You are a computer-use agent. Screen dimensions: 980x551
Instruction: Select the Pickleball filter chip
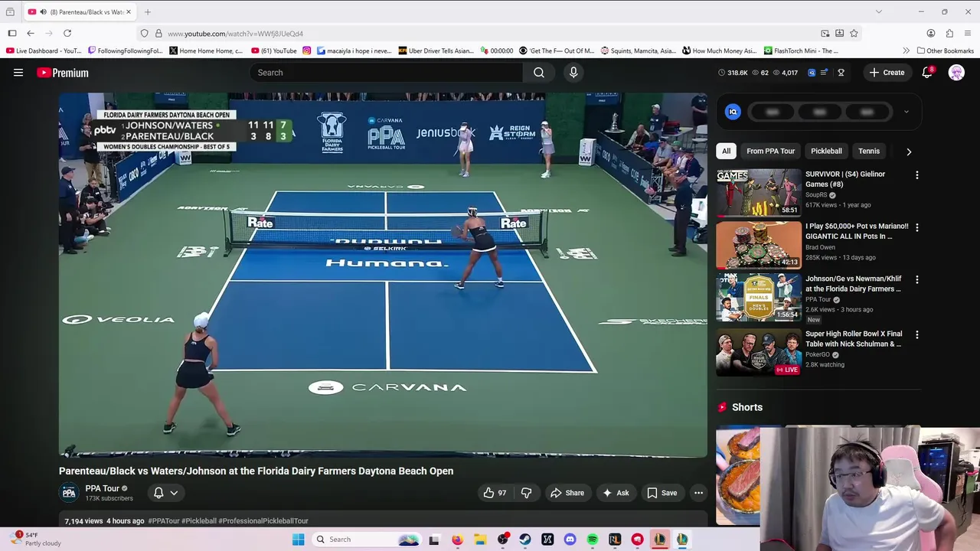[x=826, y=151]
